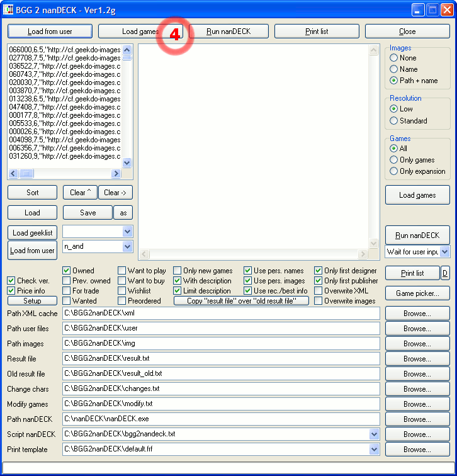Select list row starting 000177,8
The width and height of the screenshot is (457, 476).
tap(65, 115)
